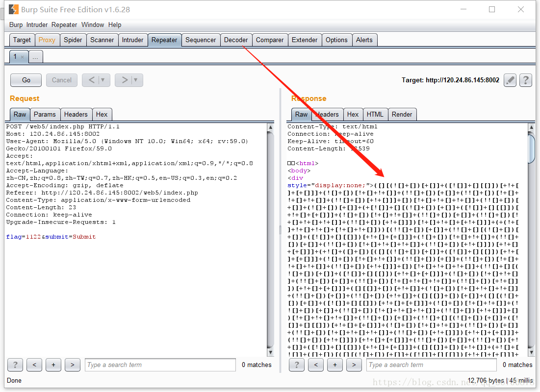Viewport: 540px width, 392px height.
Task: Switch to the Decoder tab
Action: pos(236,40)
